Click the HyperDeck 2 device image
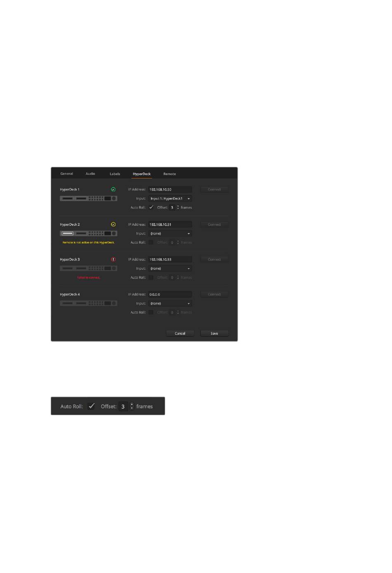 (88, 233)
